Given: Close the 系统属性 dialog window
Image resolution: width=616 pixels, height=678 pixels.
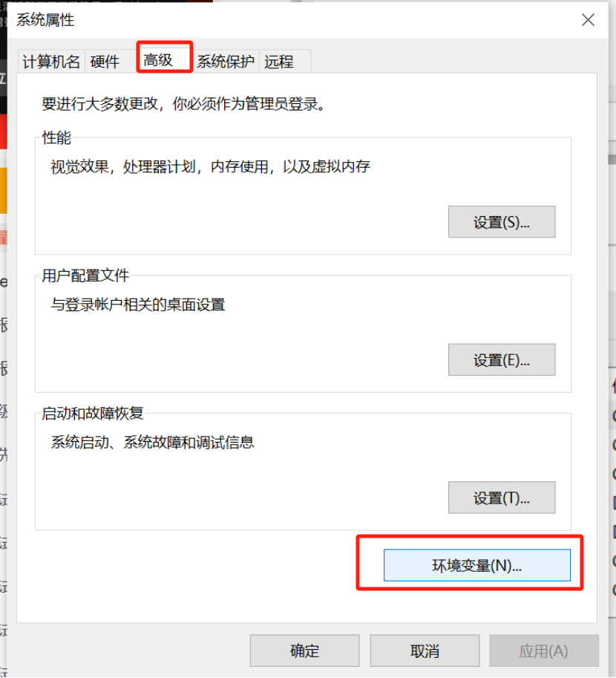Looking at the screenshot, I should point(588,20).
